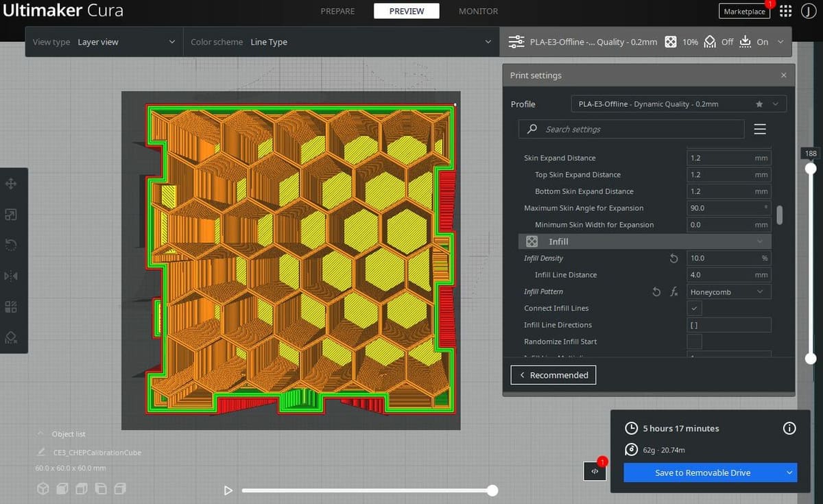Switch to the PREPARE stage
Image resolution: width=823 pixels, height=504 pixels.
337,11
